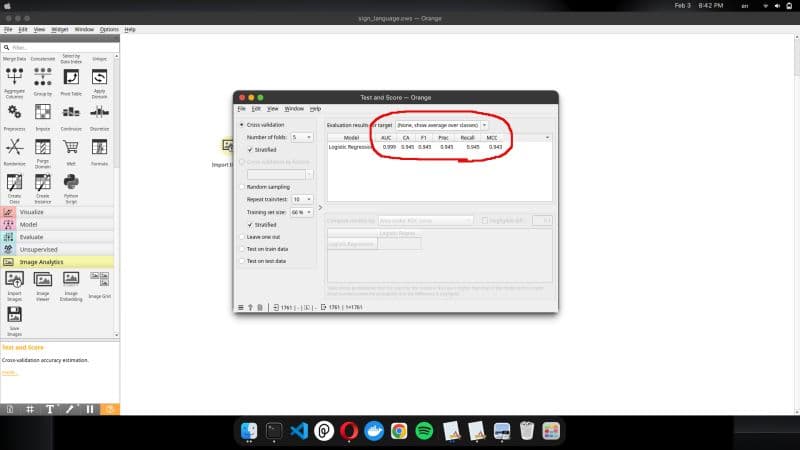Select the Python Script widget icon

[71, 182]
